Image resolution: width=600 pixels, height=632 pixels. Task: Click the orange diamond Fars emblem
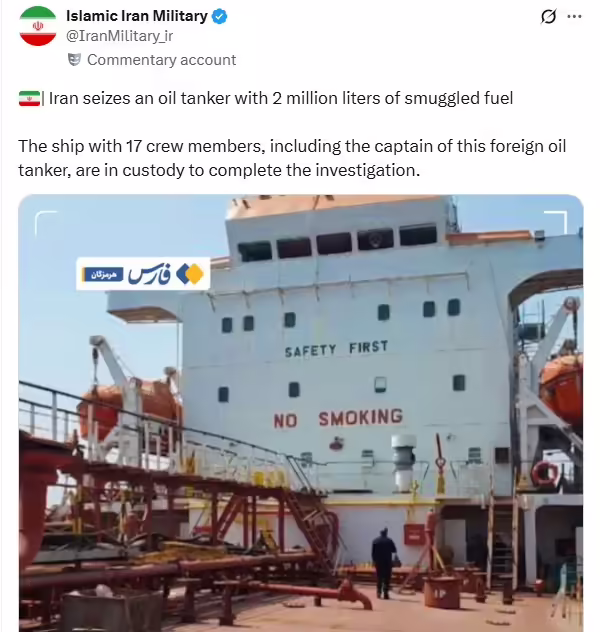[190, 274]
